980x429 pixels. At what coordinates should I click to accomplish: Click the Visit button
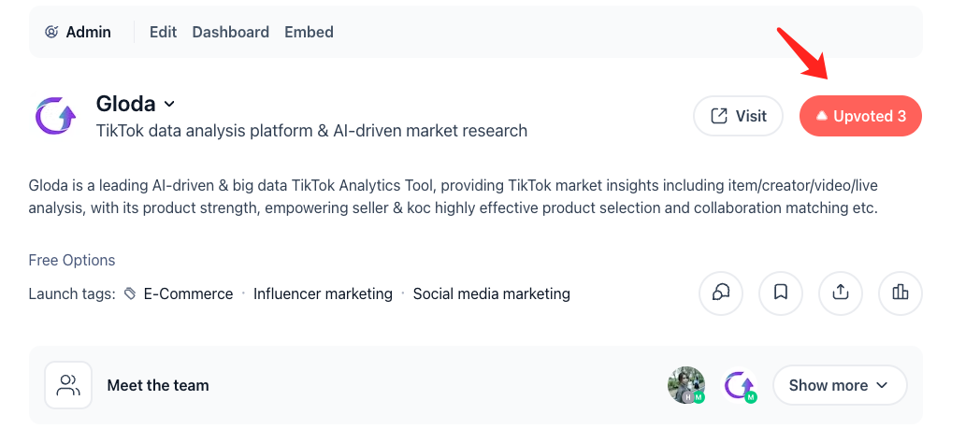[738, 116]
